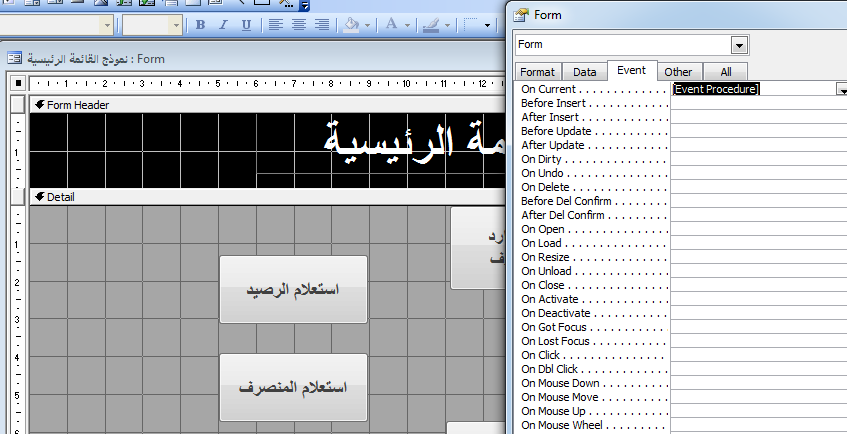Select the استعلام الرصيد button
This screenshot has height=434, width=847.
293,289
